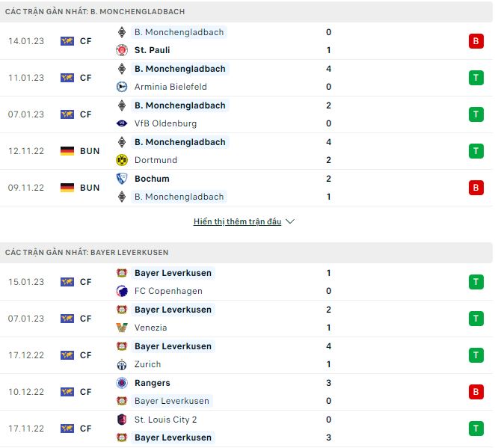
Task: Click the green T badge for Dortmund match
Action: pos(476,151)
